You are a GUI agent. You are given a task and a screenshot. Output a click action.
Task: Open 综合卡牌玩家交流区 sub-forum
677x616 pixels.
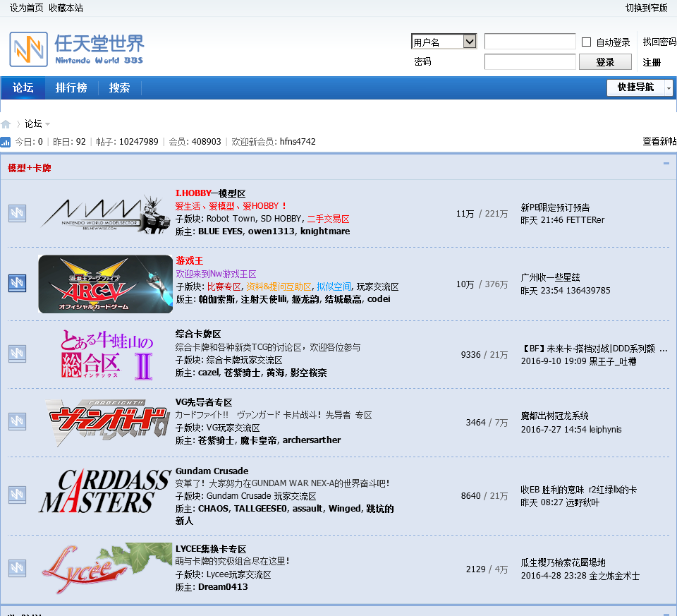click(245, 360)
